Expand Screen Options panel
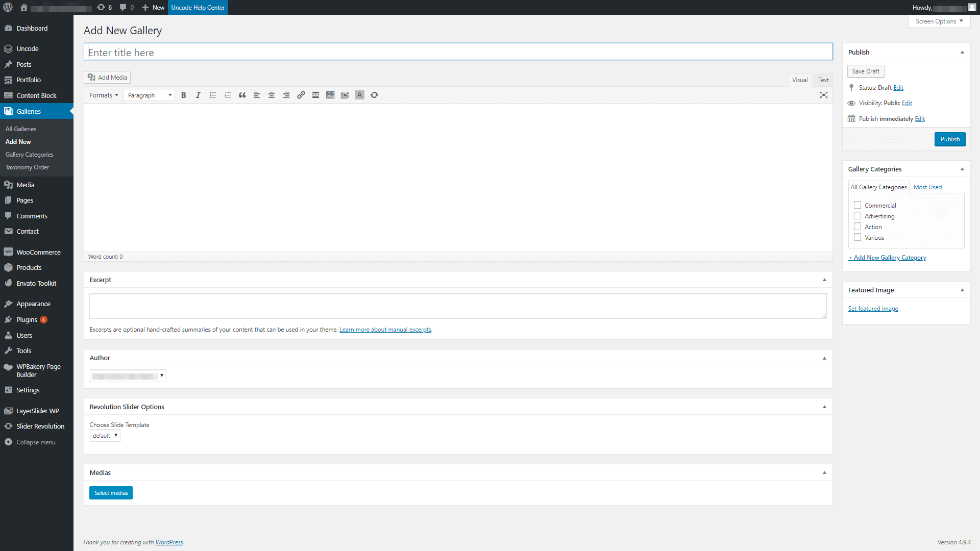The image size is (980, 551). pyautogui.click(x=939, y=21)
